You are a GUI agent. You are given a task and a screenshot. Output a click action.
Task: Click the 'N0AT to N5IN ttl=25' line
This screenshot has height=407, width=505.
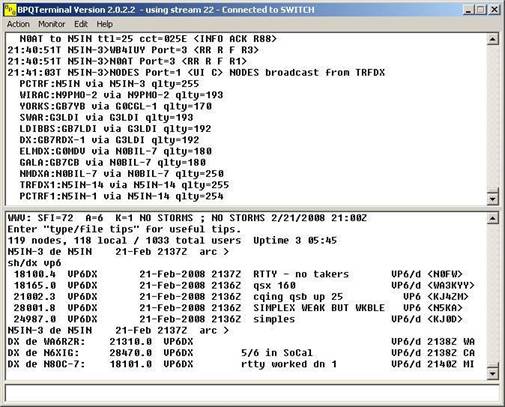[x=148, y=39]
